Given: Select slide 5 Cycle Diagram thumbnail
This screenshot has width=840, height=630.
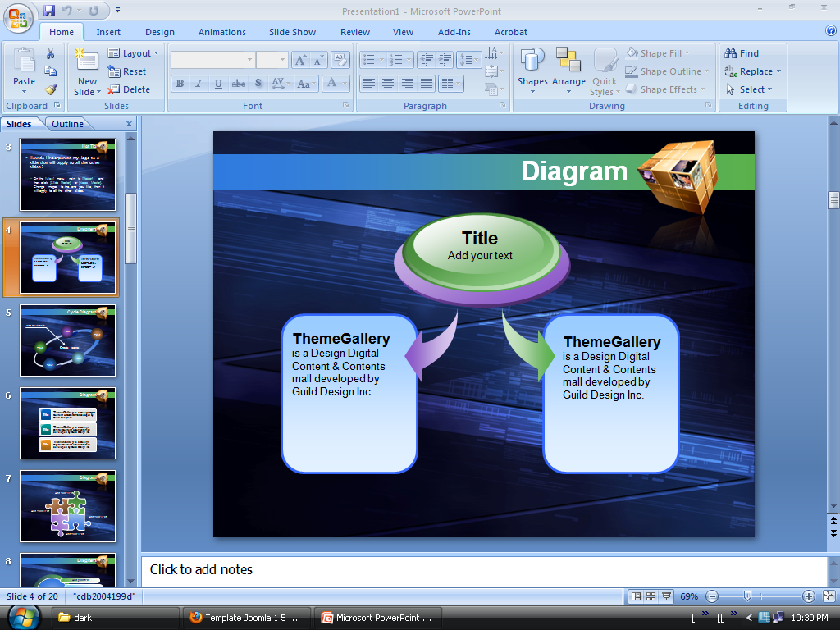Looking at the screenshot, I should pyautogui.click(x=67, y=340).
